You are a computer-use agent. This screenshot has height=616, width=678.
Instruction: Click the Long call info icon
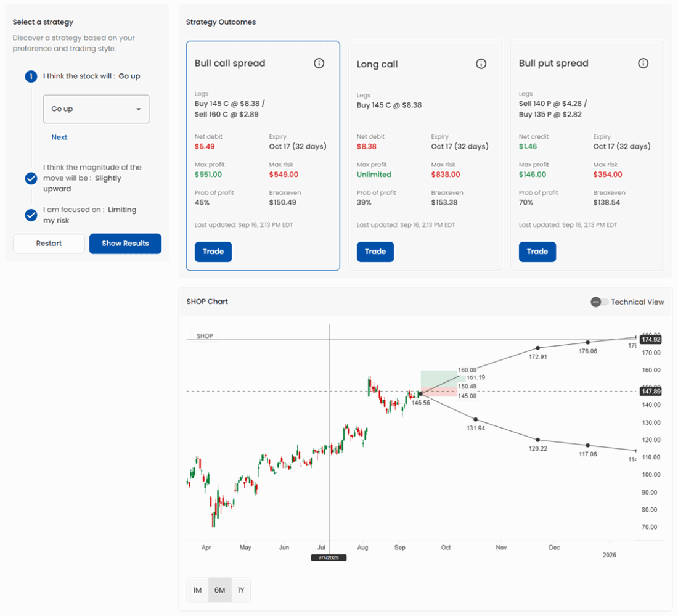tap(481, 63)
